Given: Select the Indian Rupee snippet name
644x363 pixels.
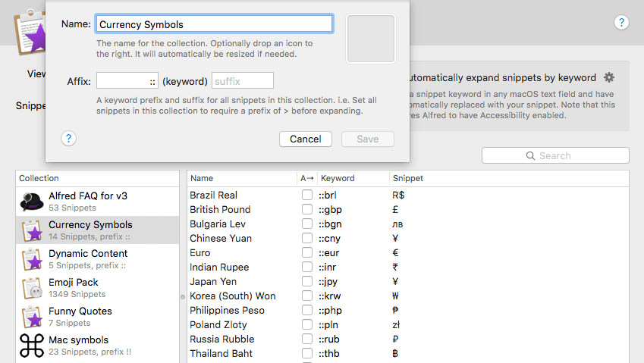Looking at the screenshot, I should (219, 268).
